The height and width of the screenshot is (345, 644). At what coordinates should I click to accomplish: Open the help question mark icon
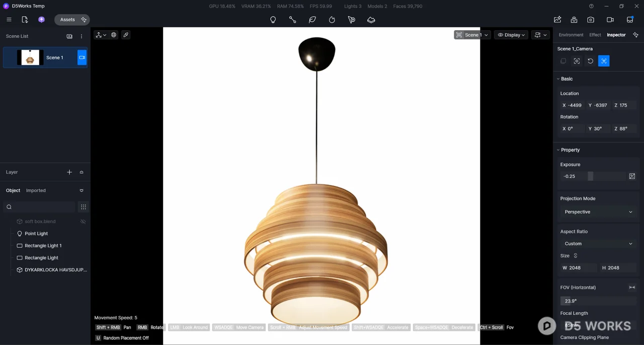591,6
